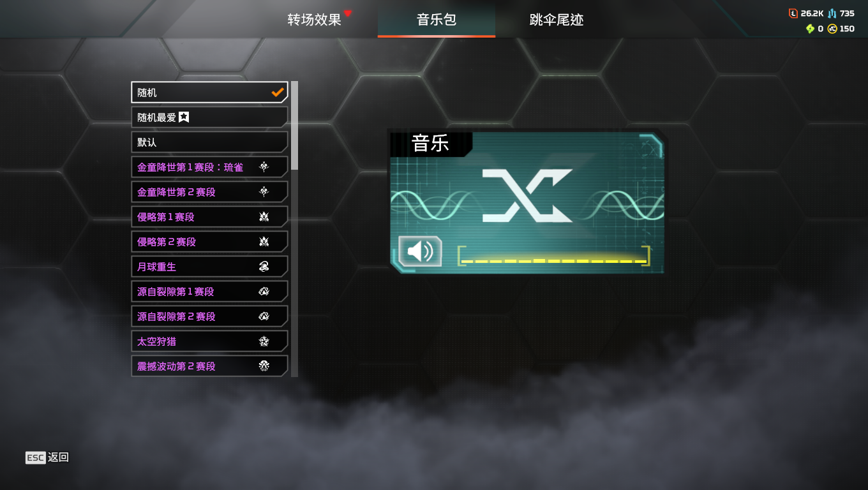
Task: Switch to the 转场效果 tab
Action: (x=314, y=20)
